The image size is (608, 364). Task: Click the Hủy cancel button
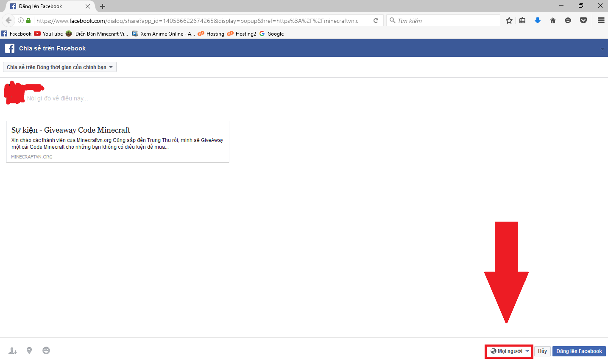542,351
